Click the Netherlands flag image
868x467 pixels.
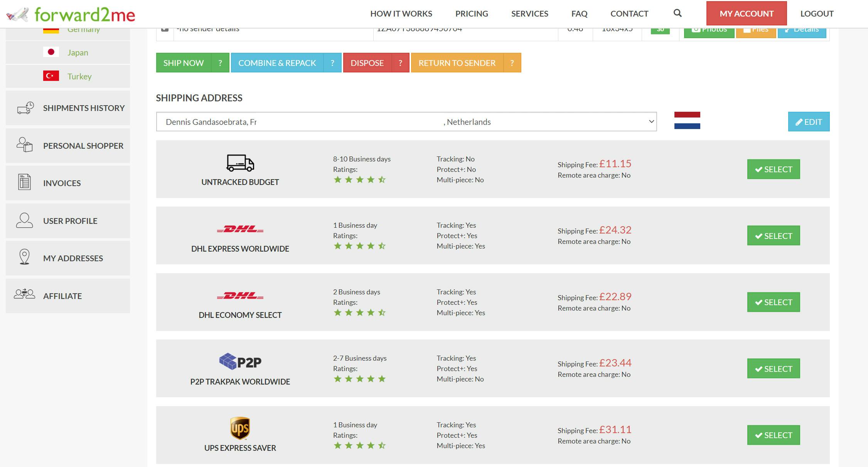point(687,121)
